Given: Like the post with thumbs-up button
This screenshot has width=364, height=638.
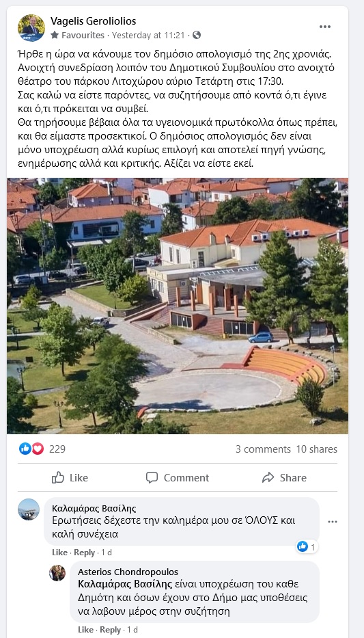Looking at the screenshot, I should coord(70,478).
